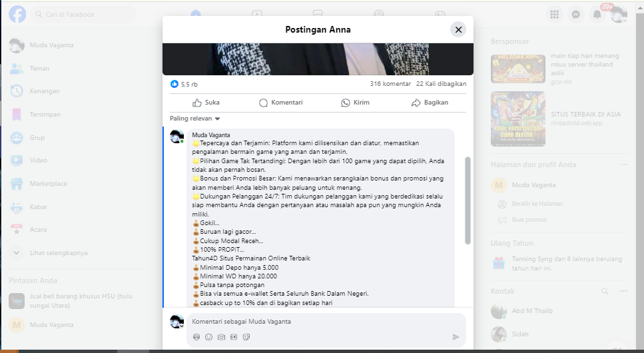Click the blue like reaction icon beside 5,5 rb
Viewport: 644px width, 353px height.
click(174, 84)
